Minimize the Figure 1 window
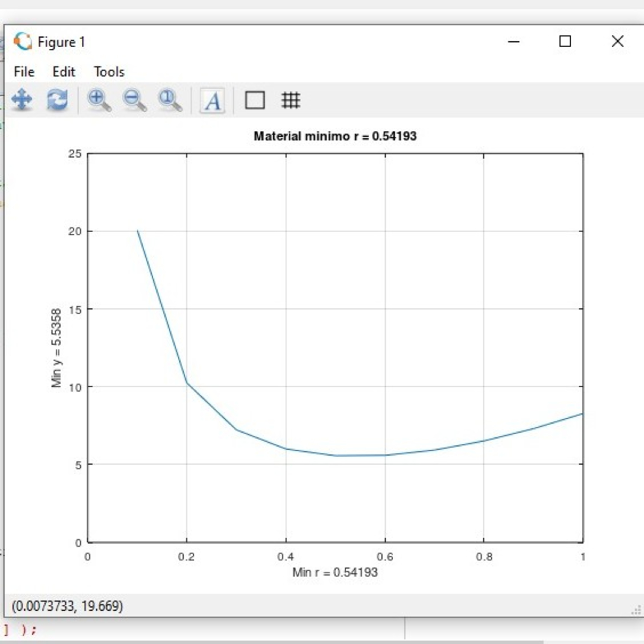644x644 pixels. [x=514, y=42]
